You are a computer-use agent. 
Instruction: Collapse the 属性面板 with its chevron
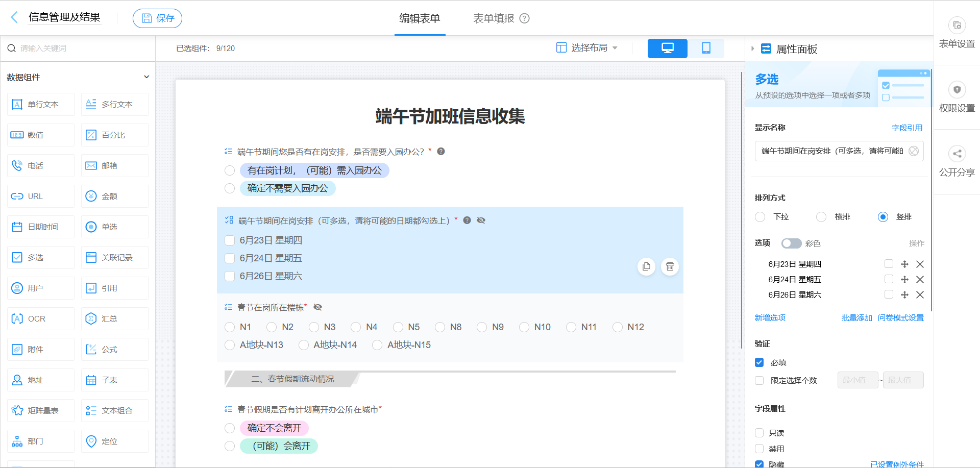752,48
